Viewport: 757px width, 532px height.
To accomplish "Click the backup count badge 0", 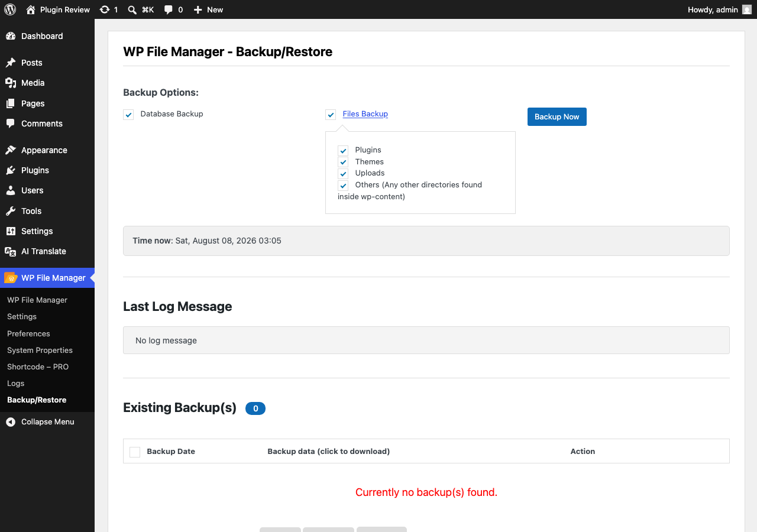I will pos(255,408).
